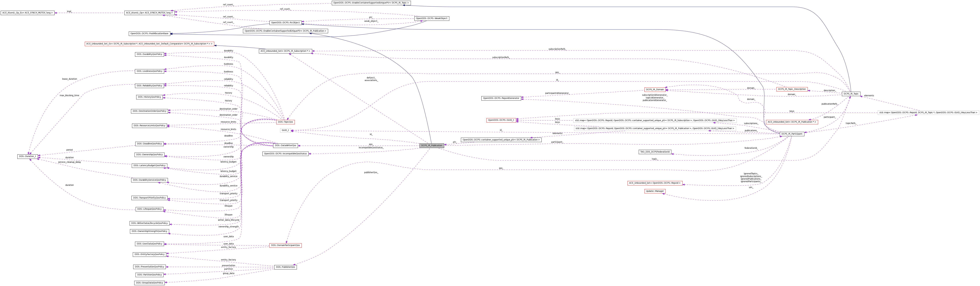Select DCPS_IR_Topic_Description node
This screenshot has width=980, height=286.
[792, 89]
